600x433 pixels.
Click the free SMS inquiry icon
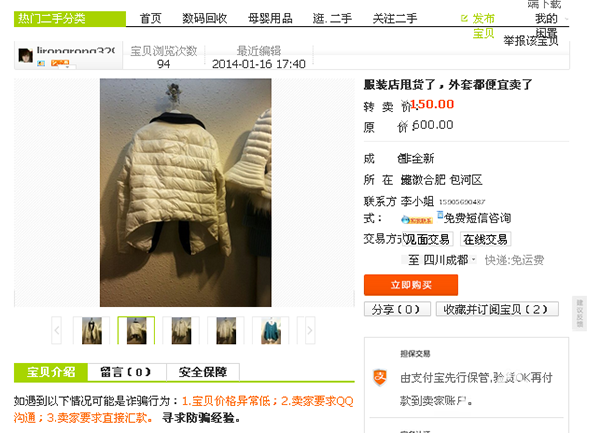click(440, 216)
